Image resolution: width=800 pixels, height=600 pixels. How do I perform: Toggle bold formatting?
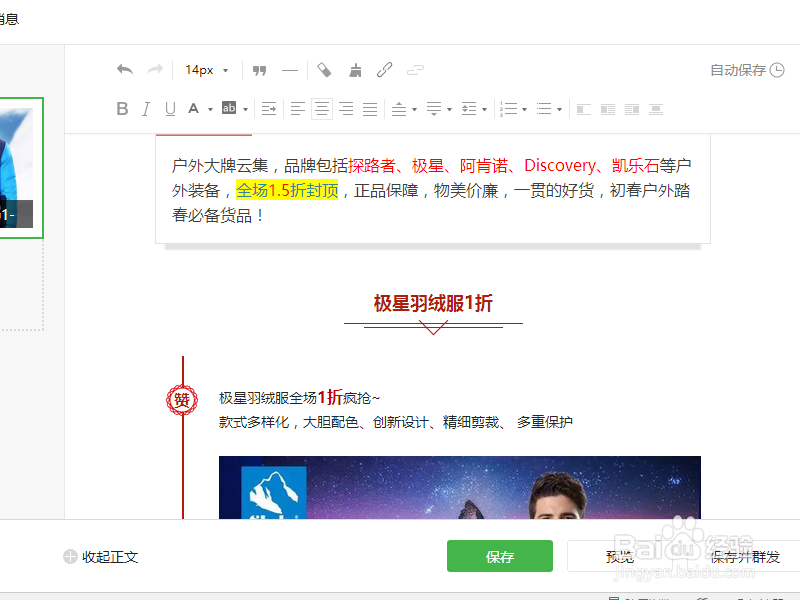pos(122,108)
